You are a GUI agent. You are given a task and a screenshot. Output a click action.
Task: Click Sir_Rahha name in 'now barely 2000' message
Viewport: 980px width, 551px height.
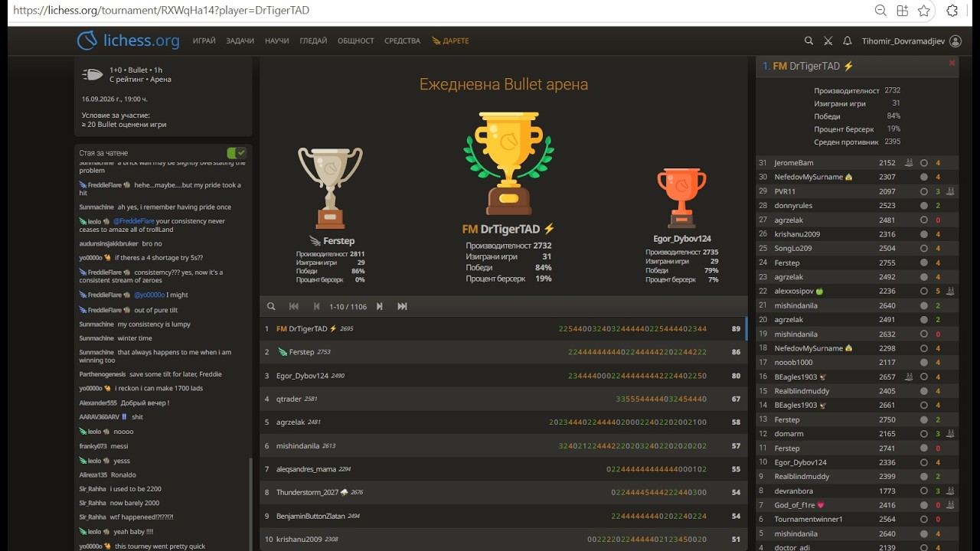point(93,503)
